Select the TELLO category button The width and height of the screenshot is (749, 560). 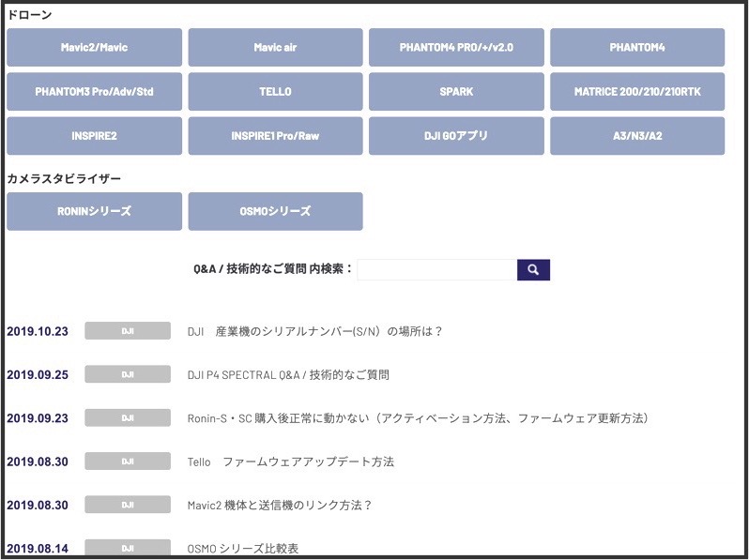pyautogui.click(x=275, y=92)
